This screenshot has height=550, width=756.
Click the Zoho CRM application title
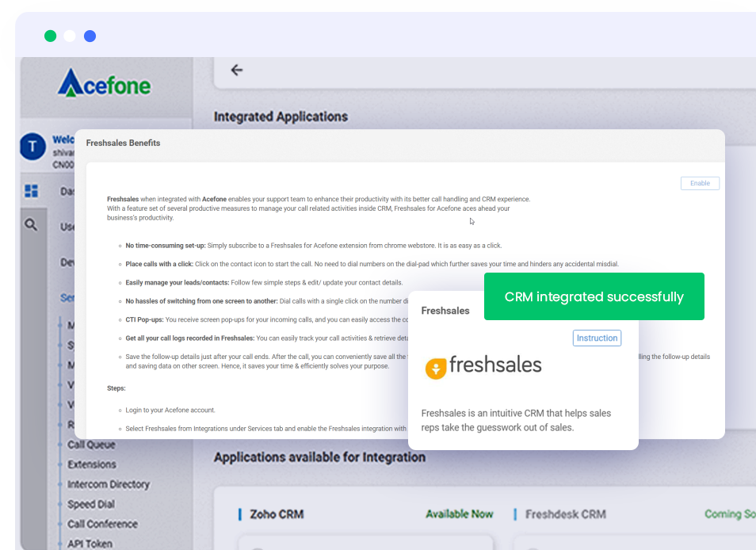pos(277,514)
